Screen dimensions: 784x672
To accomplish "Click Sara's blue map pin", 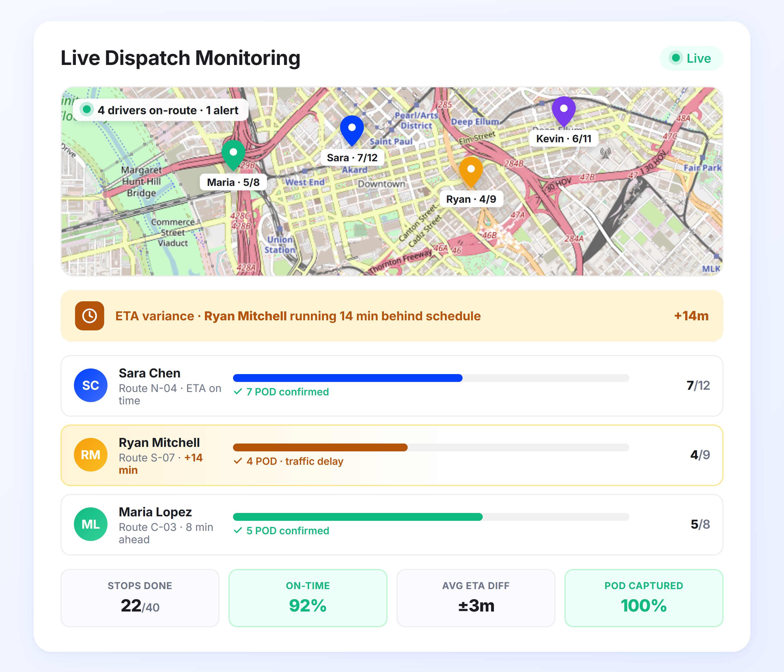I will pyautogui.click(x=352, y=131).
